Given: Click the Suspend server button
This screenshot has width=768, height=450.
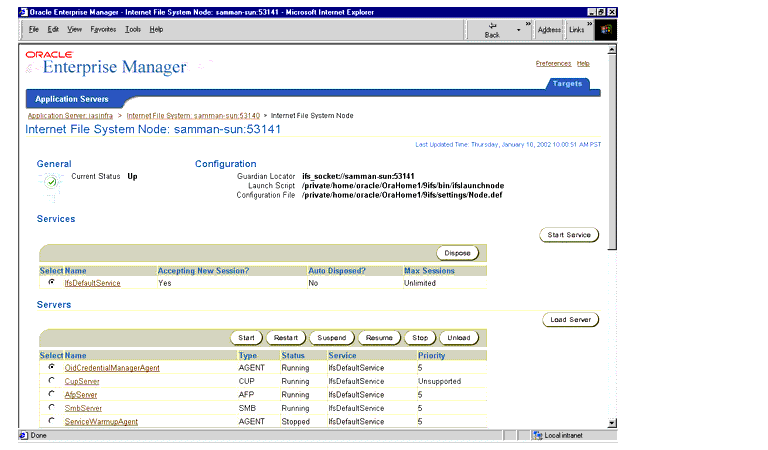Looking at the screenshot, I should [332, 338].
